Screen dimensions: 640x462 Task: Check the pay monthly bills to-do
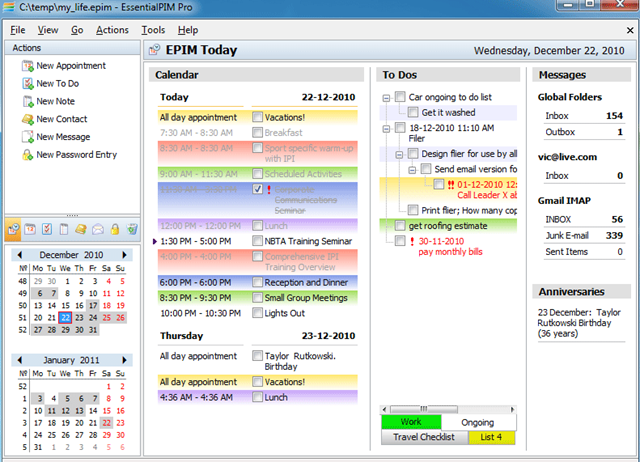(x=400, y=241)
